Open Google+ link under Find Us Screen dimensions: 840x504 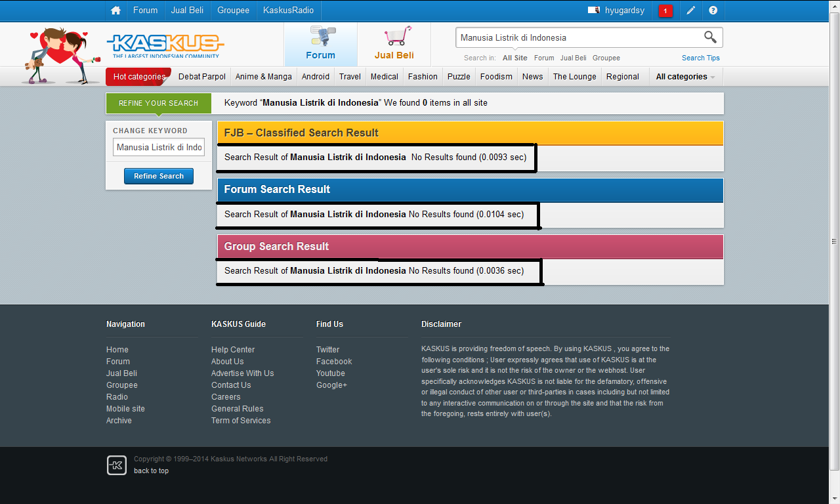[331, 385]
